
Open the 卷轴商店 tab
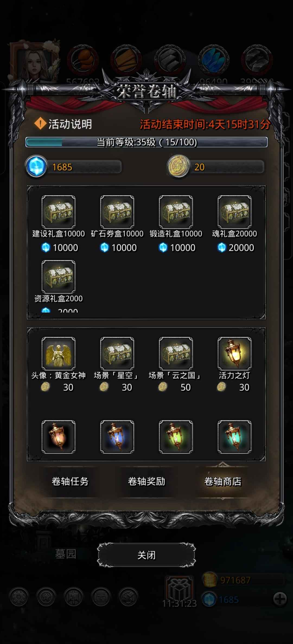tap(223, 482)
